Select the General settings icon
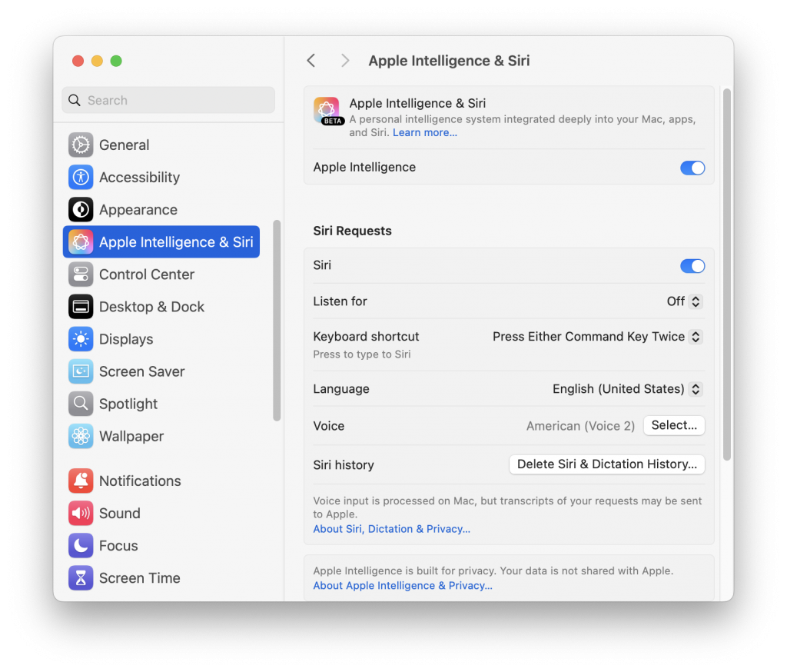 tap(81, 145)
